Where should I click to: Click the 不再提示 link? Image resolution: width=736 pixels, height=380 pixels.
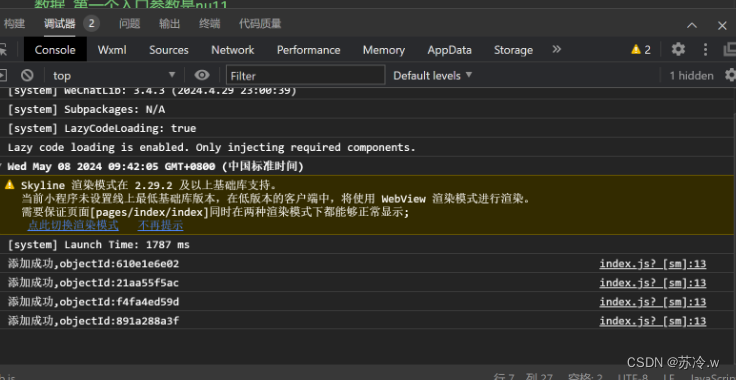tap(161, 225)
